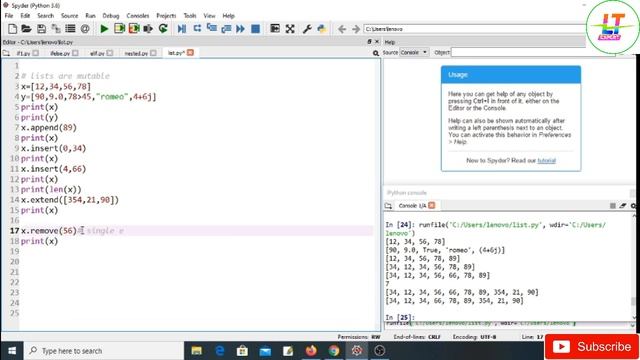Screen dimensions: 640x360
Task: Click the Windows Start button
Action: pos(12,351)
